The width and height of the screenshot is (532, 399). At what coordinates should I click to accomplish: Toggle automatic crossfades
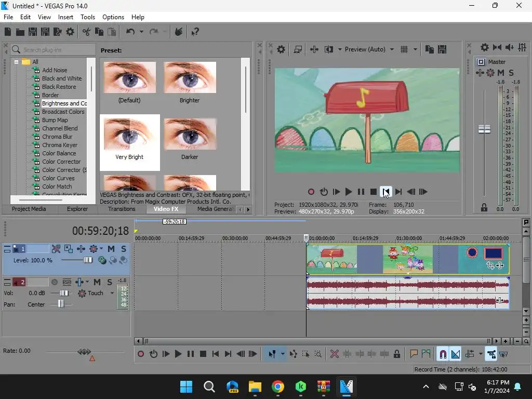456,354
